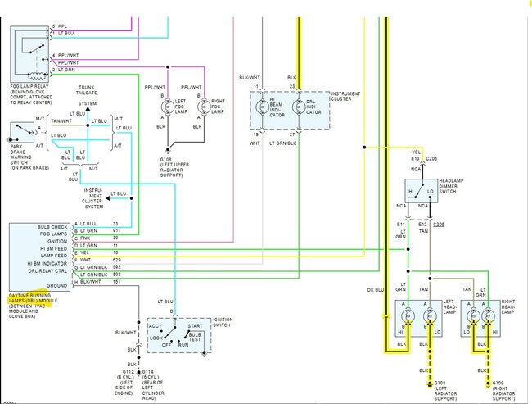Click the G108 ground dot below fog lamps
This screenshot has width=532, height=404.
(168, 149)
